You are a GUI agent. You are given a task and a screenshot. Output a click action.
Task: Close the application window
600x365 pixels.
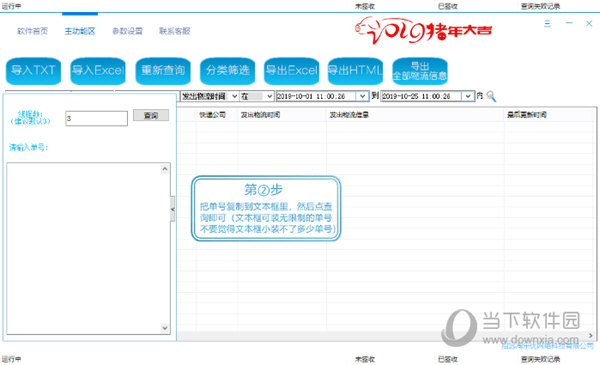click(589, 23)
